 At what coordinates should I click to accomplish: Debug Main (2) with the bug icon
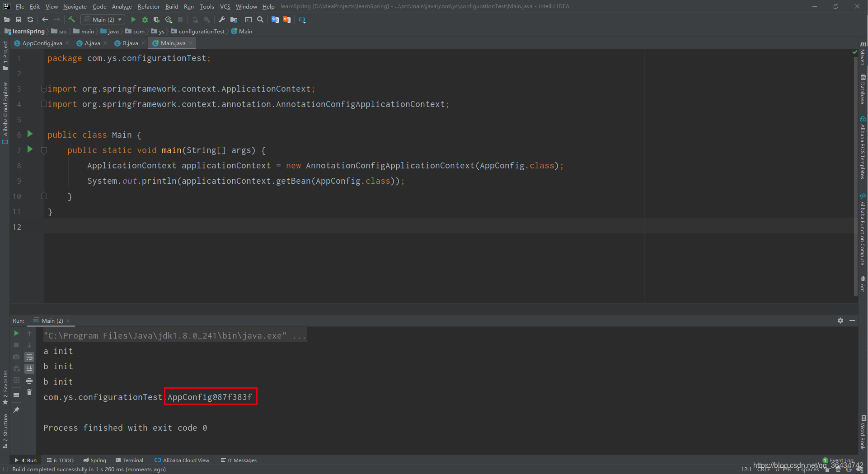(x=145, y=19)
